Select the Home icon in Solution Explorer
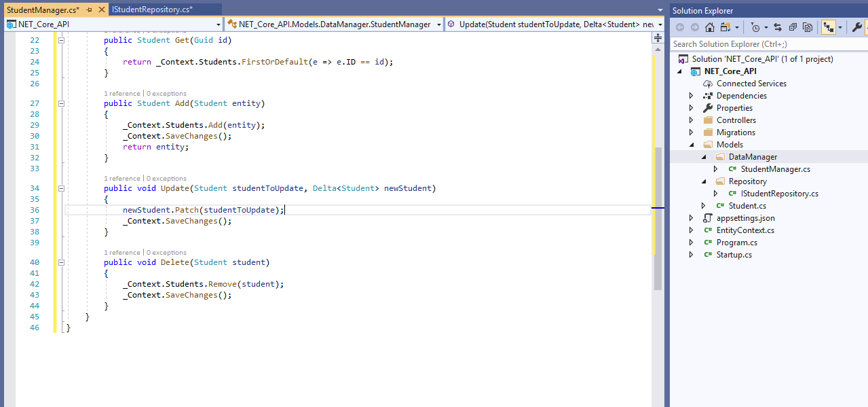This screenshot has width=868, height=407. pyautogui.click(x=709, y=26)
